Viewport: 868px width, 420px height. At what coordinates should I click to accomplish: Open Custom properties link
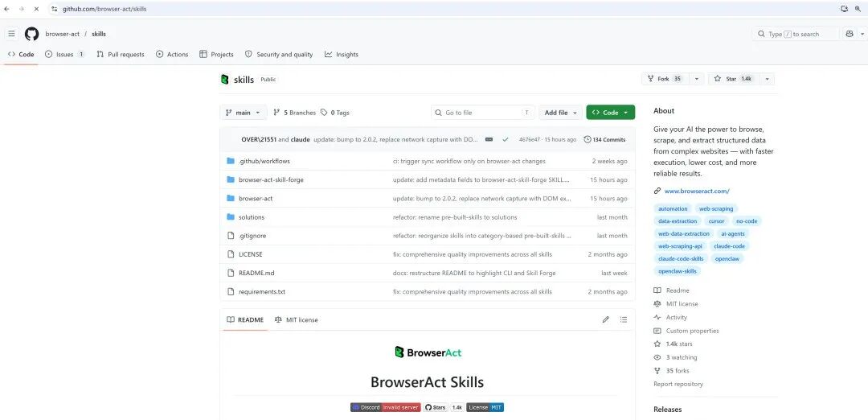pos(686,331)
